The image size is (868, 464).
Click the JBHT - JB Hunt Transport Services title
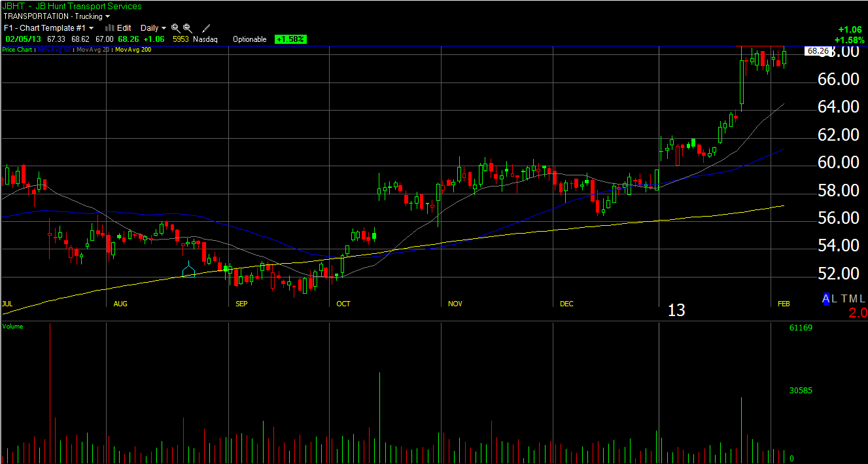72,7
